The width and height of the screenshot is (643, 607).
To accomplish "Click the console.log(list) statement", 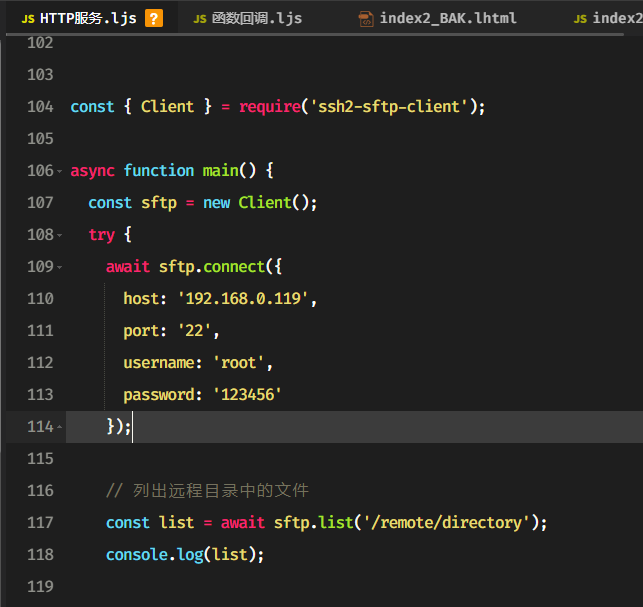I will (185, 555).
